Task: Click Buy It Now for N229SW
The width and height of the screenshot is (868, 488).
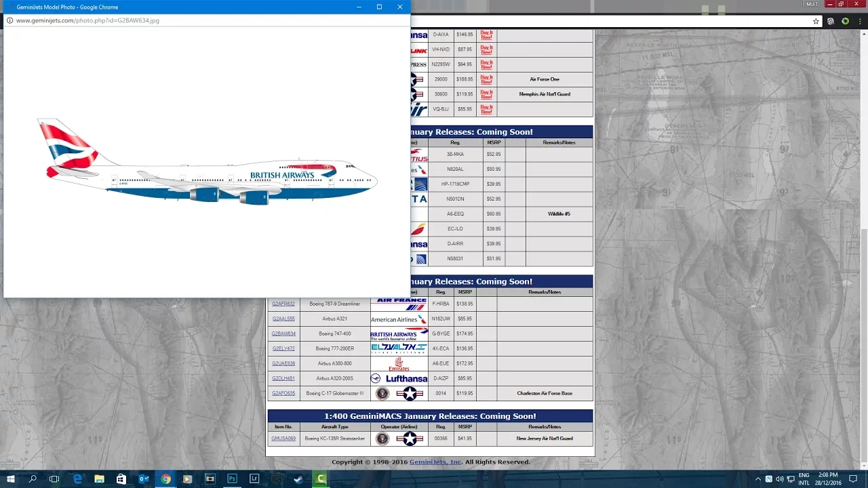Action: click(x=486, y=64)
